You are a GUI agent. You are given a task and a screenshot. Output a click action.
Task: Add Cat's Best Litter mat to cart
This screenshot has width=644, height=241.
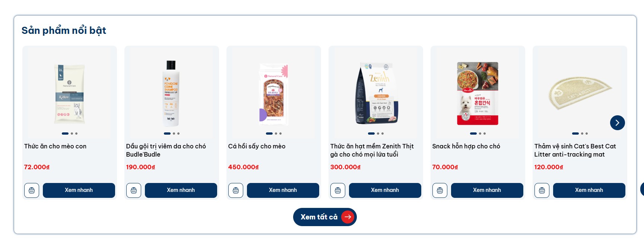point(542,190)
